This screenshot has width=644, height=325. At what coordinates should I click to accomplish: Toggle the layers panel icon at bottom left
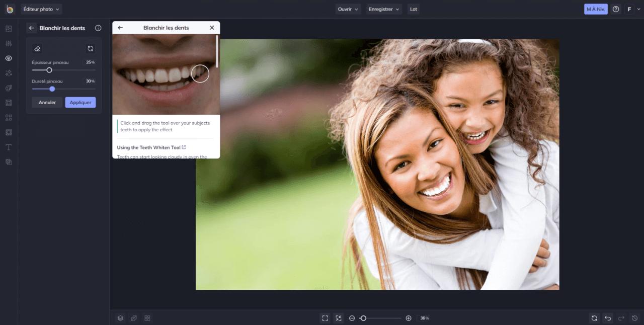(x=120, y=318)
